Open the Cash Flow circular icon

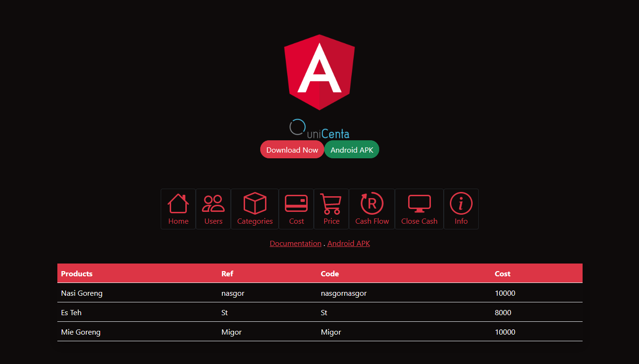pos(372,204)
